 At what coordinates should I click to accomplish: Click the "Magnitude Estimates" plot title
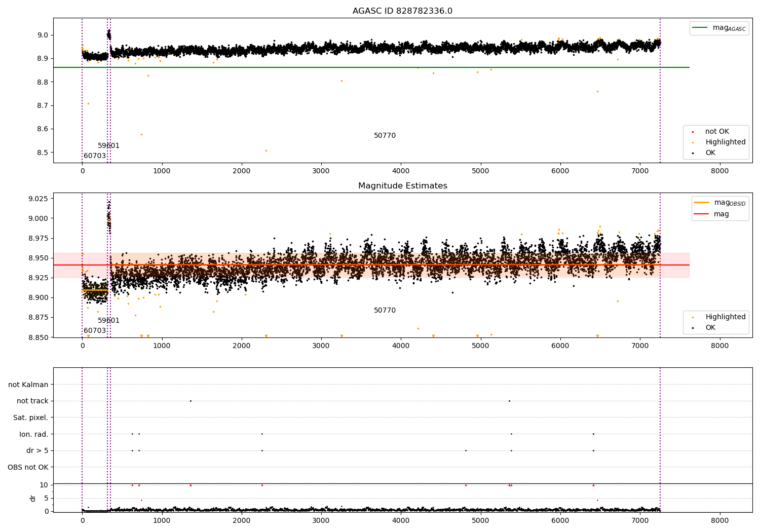coord(402,186)
